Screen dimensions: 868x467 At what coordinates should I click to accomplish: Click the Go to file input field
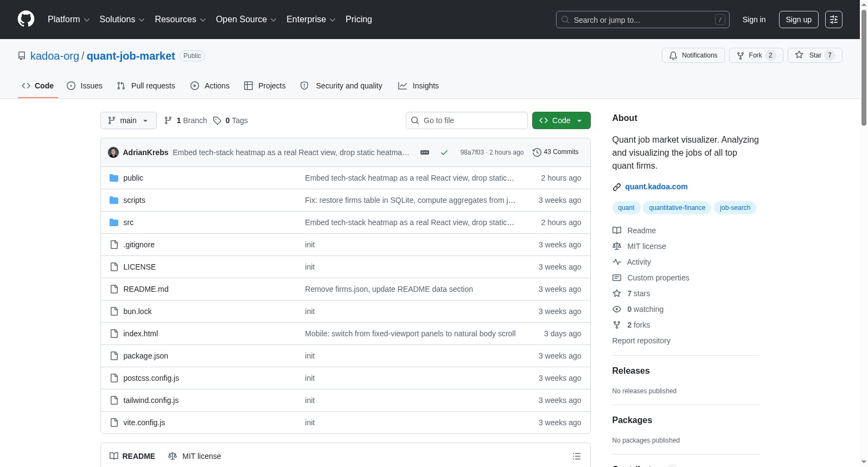[x=467, y=120]
